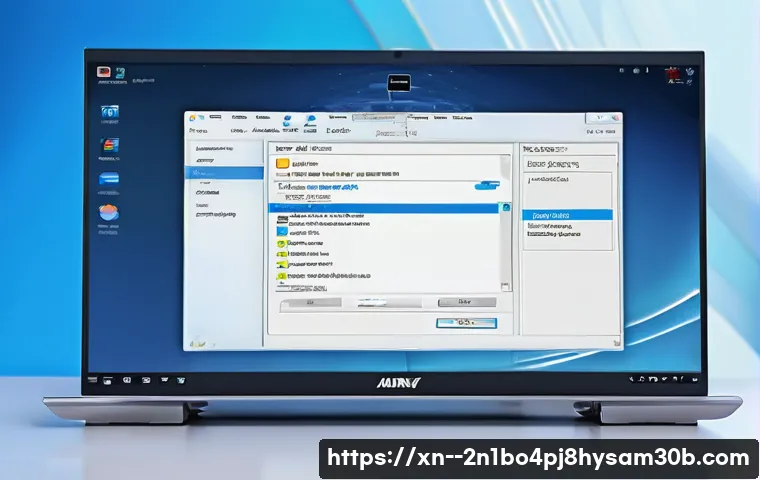Viewport: 760px width, 480px height.
Task: Click the Start button on the taskbar
Action: click(103, 380)
